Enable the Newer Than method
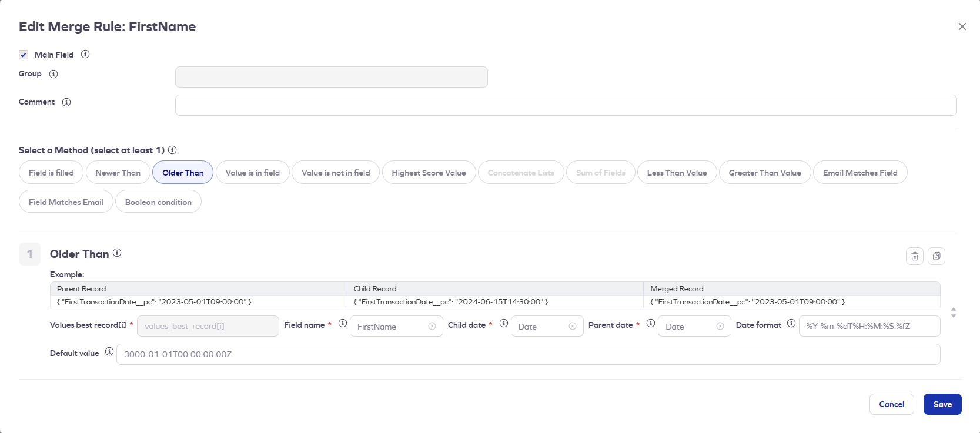The image size is (980, 433). coord(118,173)
